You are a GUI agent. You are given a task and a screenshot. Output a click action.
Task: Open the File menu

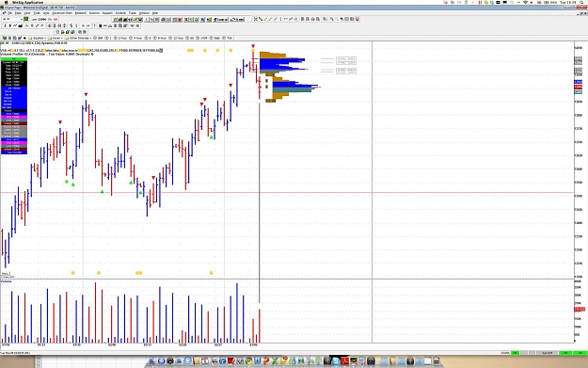click(9, 13)
